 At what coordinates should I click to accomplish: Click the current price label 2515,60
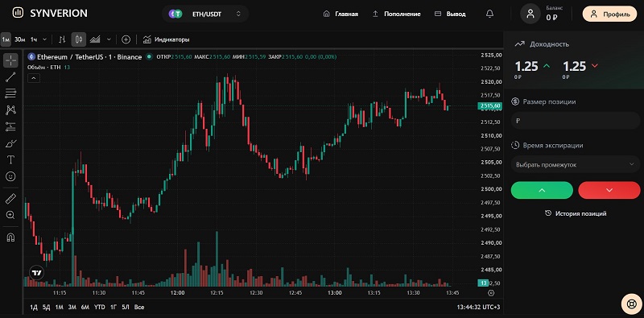pos(490,106)
